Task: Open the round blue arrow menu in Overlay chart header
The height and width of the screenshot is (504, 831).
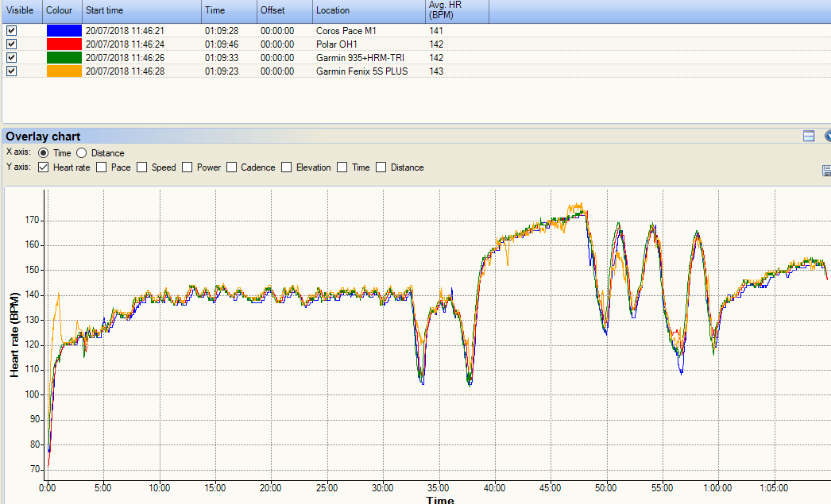Action: tap(827, 136)
